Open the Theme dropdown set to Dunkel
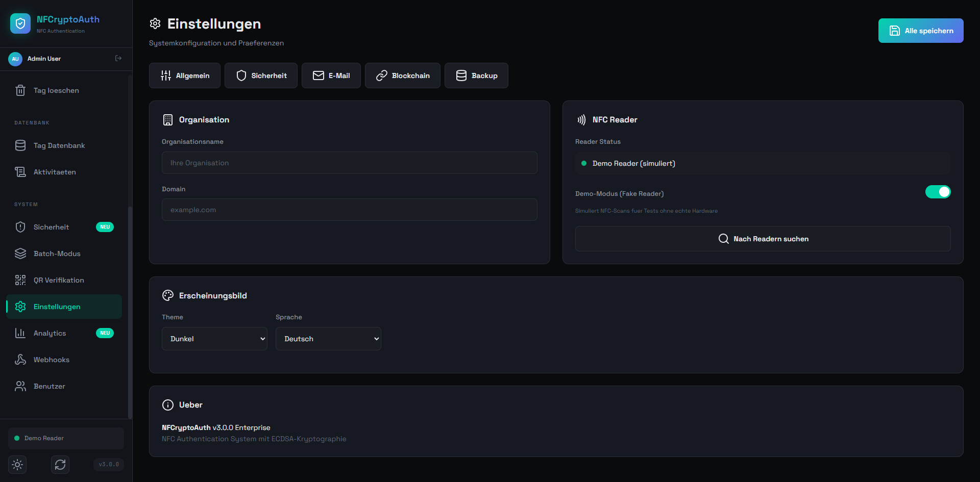Screen dimensions: 980x482 point(214,339)
